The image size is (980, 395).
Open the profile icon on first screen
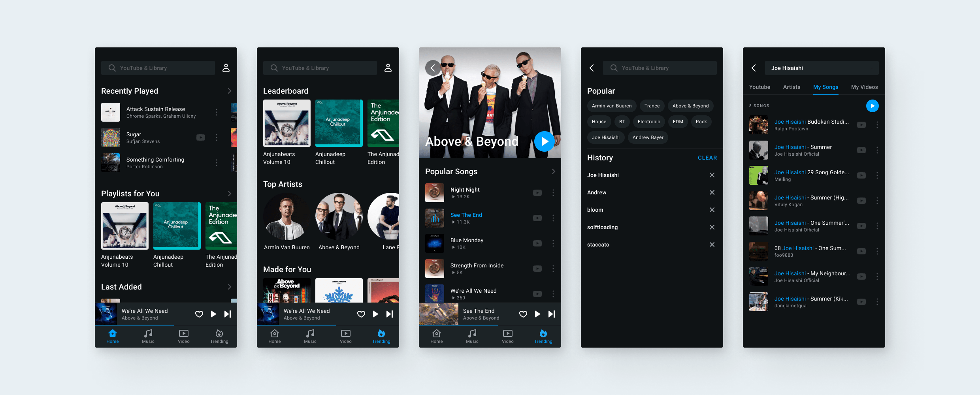tap(226, 68)
